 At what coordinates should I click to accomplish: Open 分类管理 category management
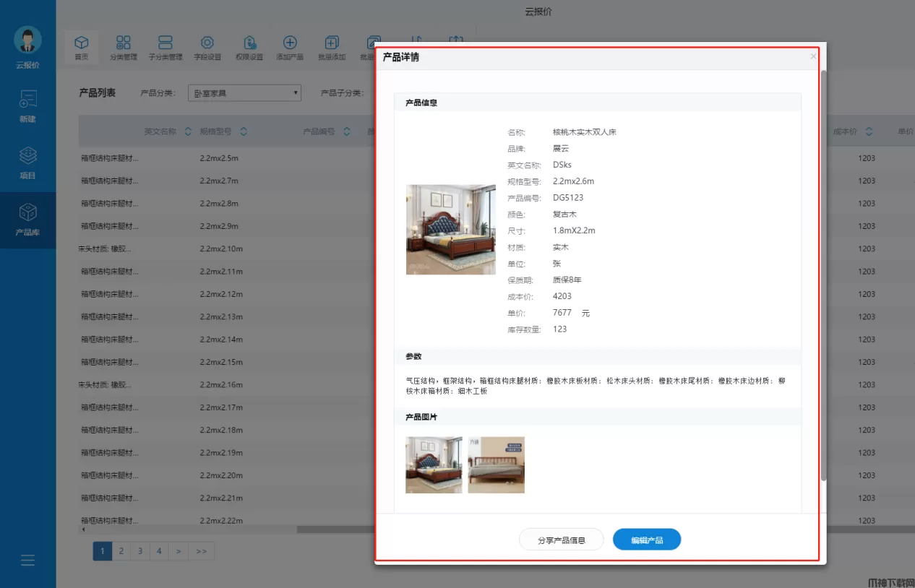(x=124, y=43)
